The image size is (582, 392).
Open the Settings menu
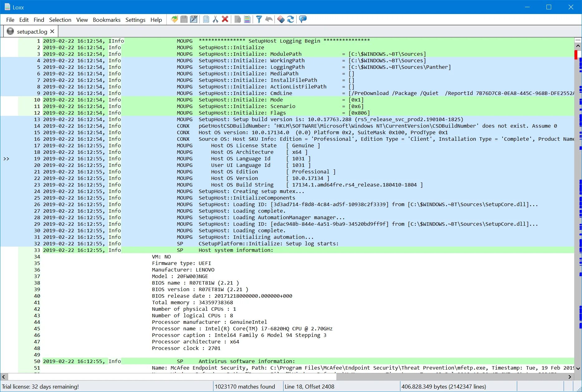136,20
